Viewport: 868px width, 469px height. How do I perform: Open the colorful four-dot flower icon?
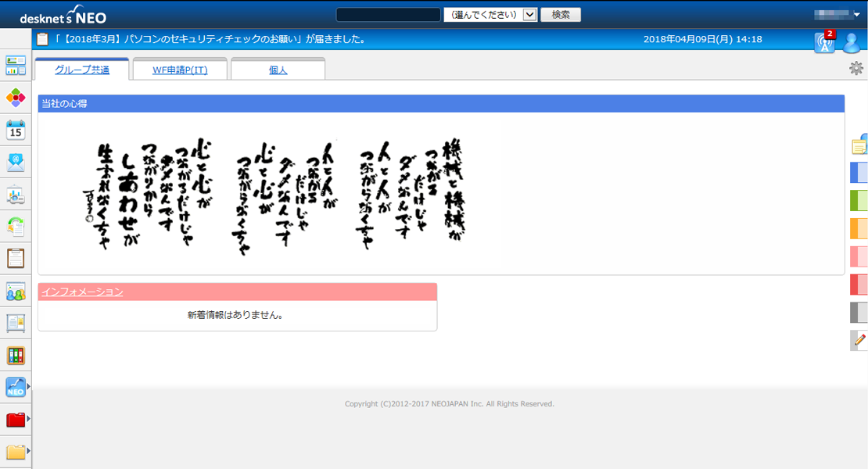(16, 98)
